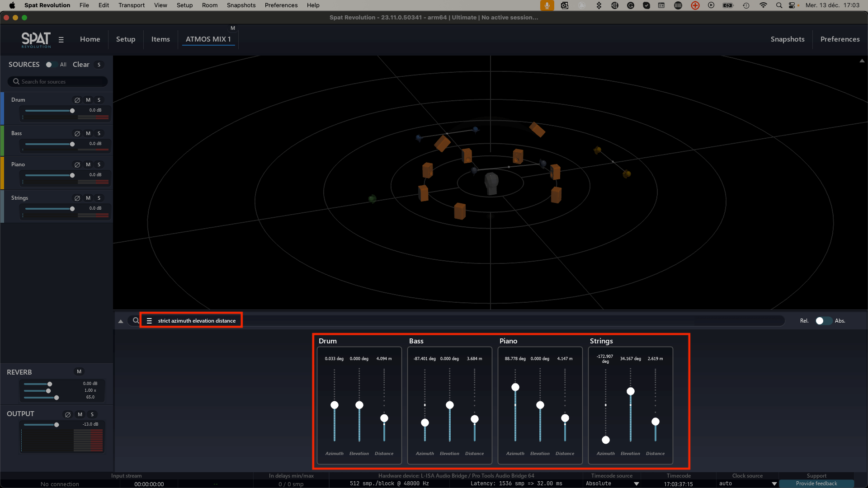The height and width of the screenshot is (488, 868).
Task: Solo the Piano source with S
Action: [99, 165]
